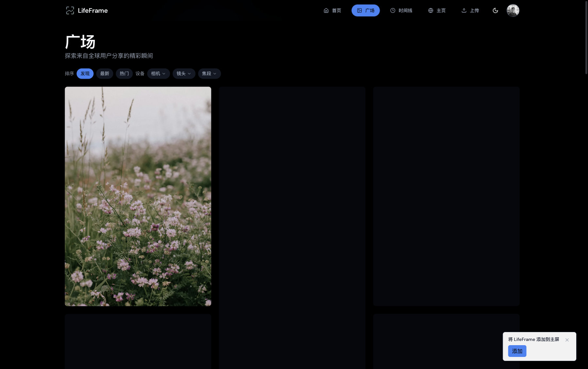This screenshot has height=369, width=588.
Task: Toggle dark mode with the moon icon
Action: click(495, 10)
